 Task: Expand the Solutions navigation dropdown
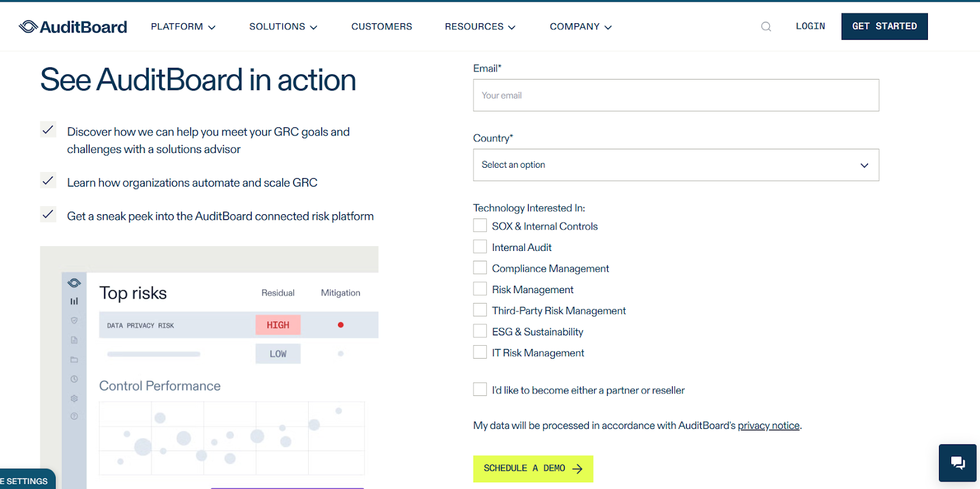[283, 27]
